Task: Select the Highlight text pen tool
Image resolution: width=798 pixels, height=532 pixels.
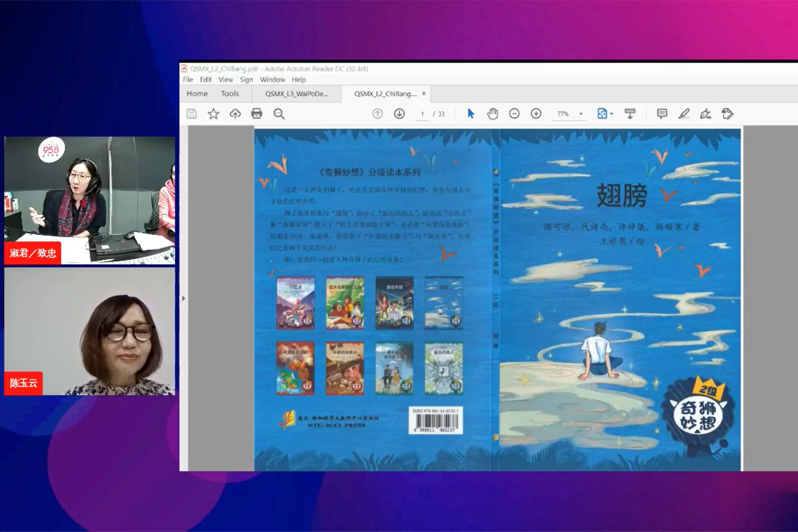Action: (684, 114)
